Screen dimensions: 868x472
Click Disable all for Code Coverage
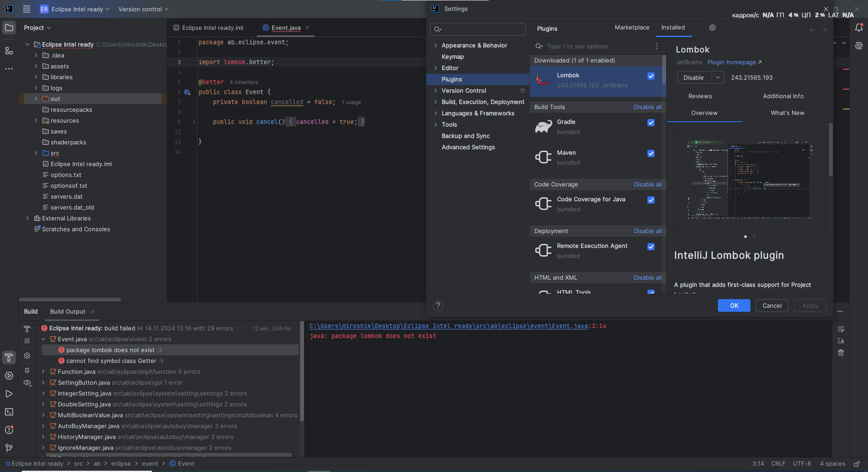647,184
